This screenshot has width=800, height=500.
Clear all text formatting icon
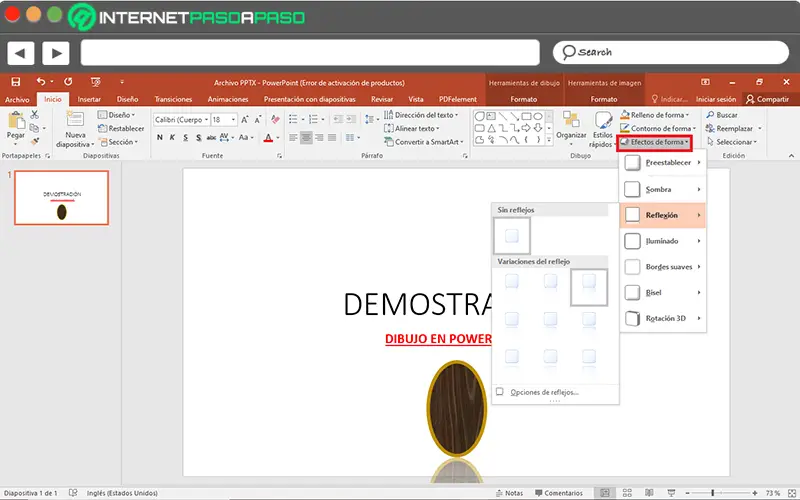point(277,120)
